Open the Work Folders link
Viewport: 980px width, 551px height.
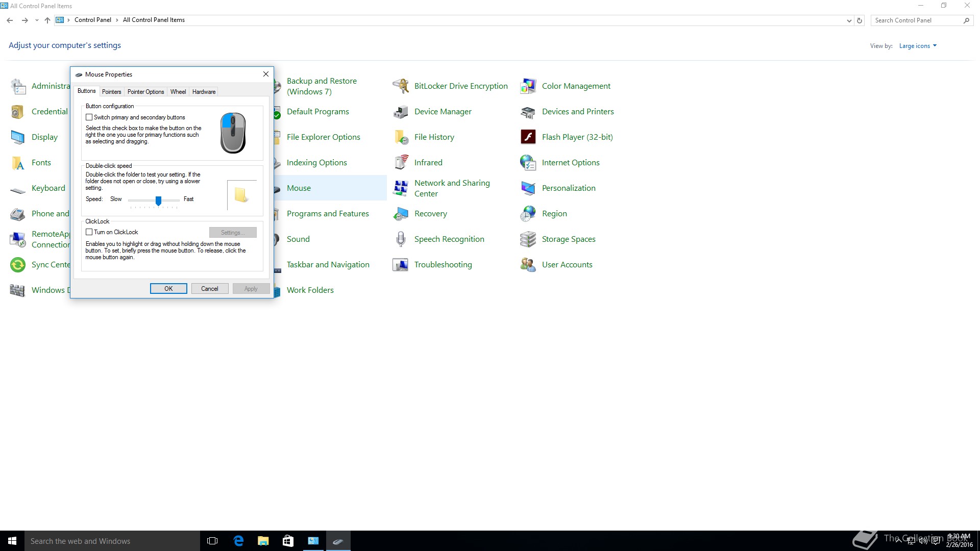tap(310, 290)
